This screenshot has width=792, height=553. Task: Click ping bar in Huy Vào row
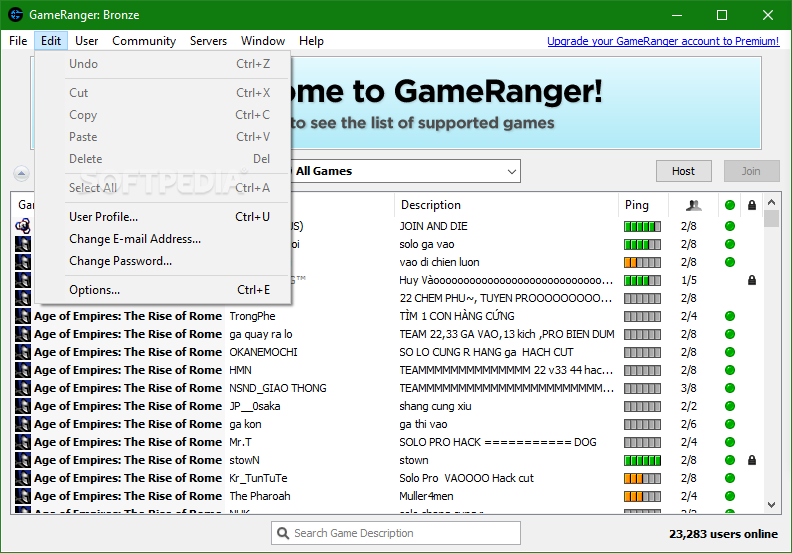tap(642, 280)
